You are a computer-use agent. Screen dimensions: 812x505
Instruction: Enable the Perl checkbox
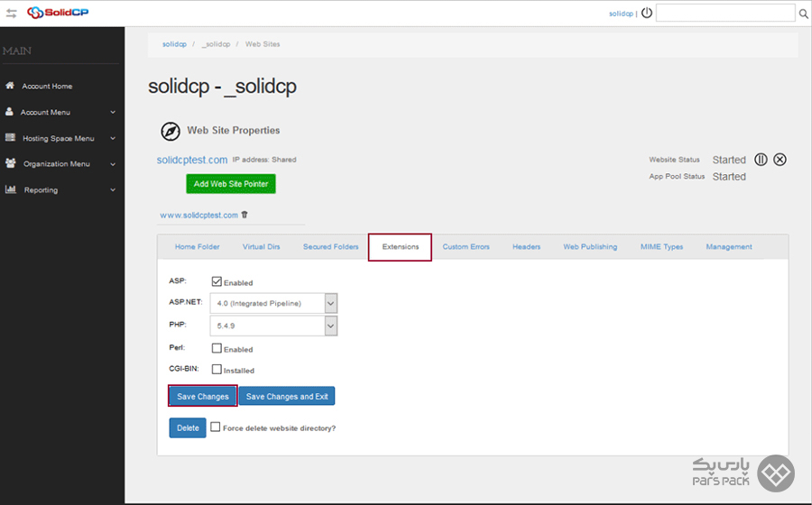(217, 348)
